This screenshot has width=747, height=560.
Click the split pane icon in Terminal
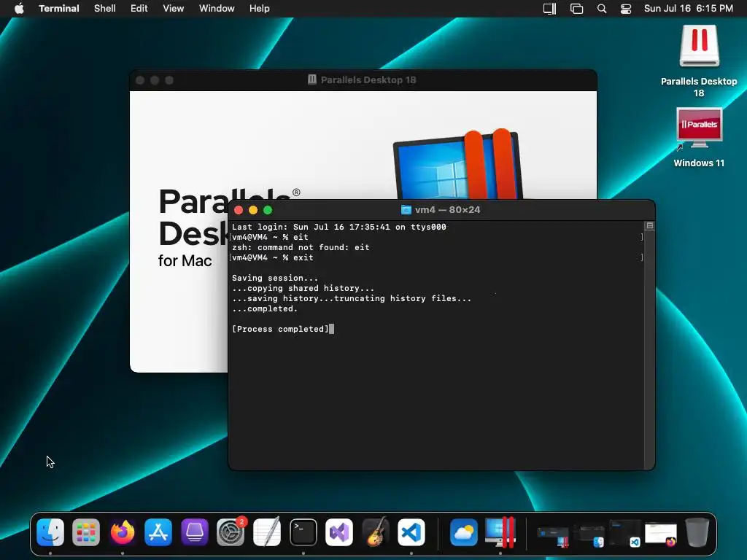click(649, 226)
